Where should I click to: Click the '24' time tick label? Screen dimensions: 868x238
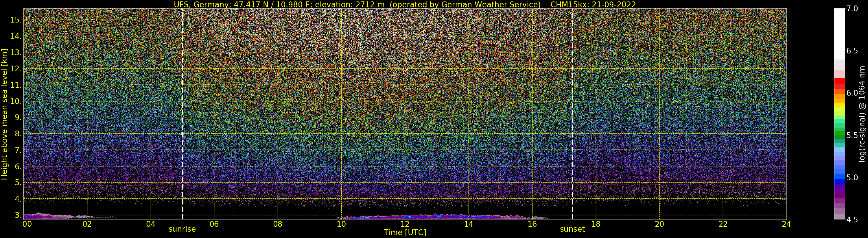click(x=786, y=224)
